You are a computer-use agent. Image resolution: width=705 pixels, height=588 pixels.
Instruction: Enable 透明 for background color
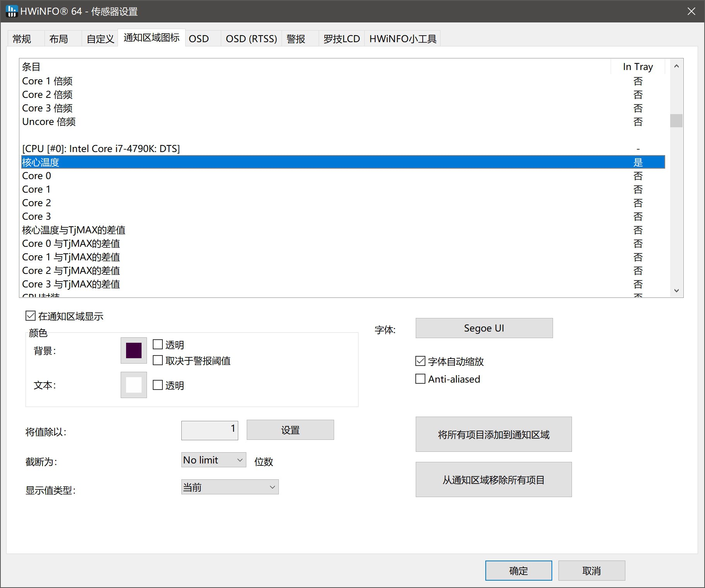[158, 344]
